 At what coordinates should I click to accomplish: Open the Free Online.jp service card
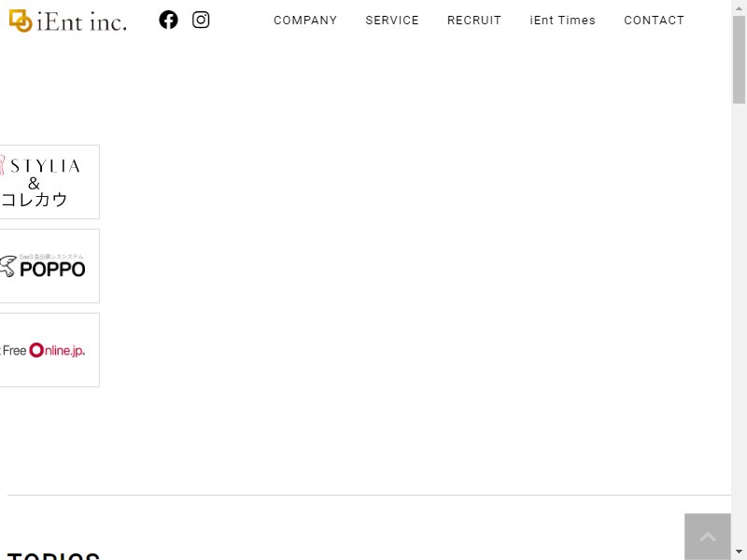point(49,350)
